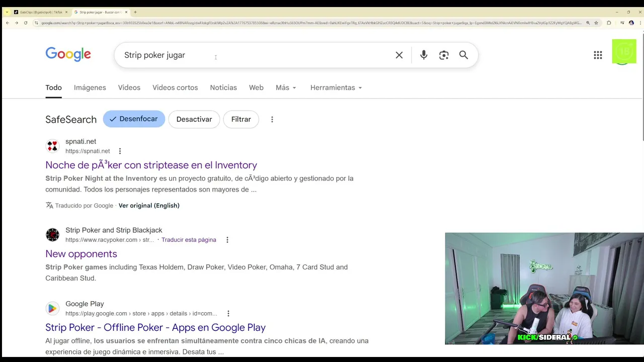Click the https://spnati.net URL text

click(88, 151)
